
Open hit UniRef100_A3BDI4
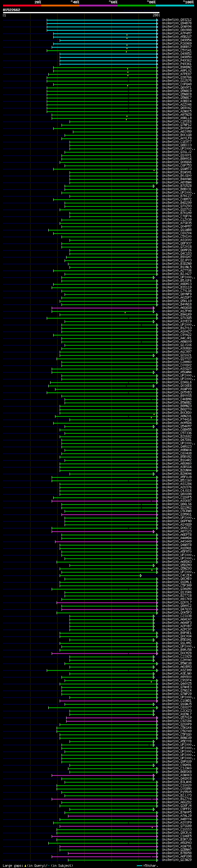click(x=176, y=101)
